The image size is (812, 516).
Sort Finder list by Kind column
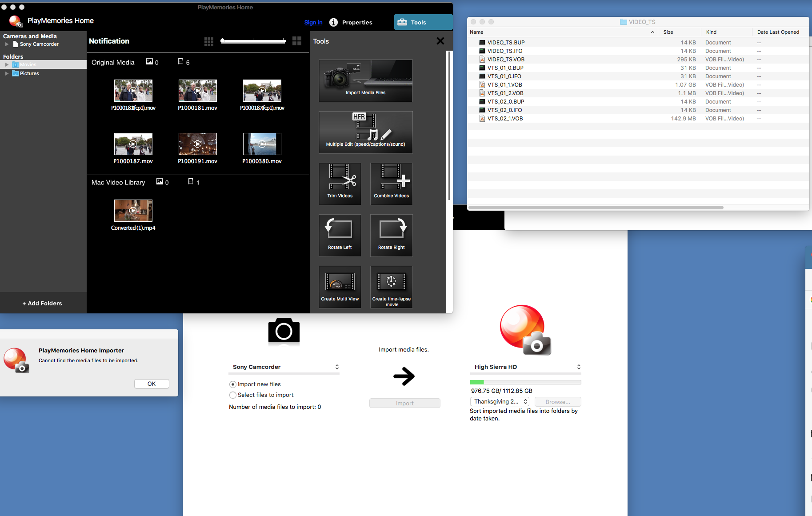[727, 32]
